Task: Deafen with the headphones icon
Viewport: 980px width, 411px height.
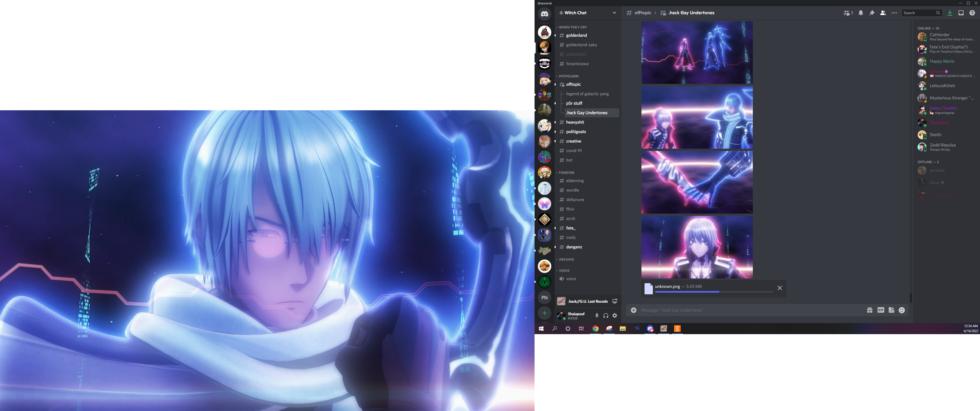Action: [606, 315]
